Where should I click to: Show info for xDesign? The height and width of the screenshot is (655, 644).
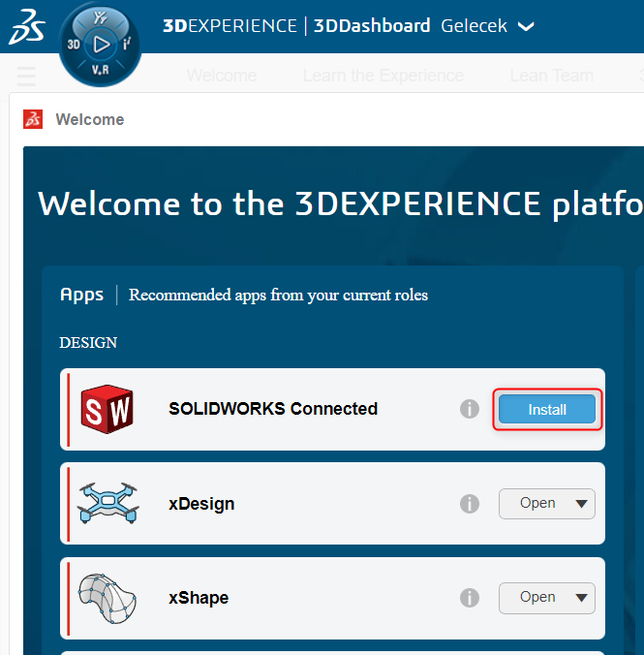pos(470,504)
